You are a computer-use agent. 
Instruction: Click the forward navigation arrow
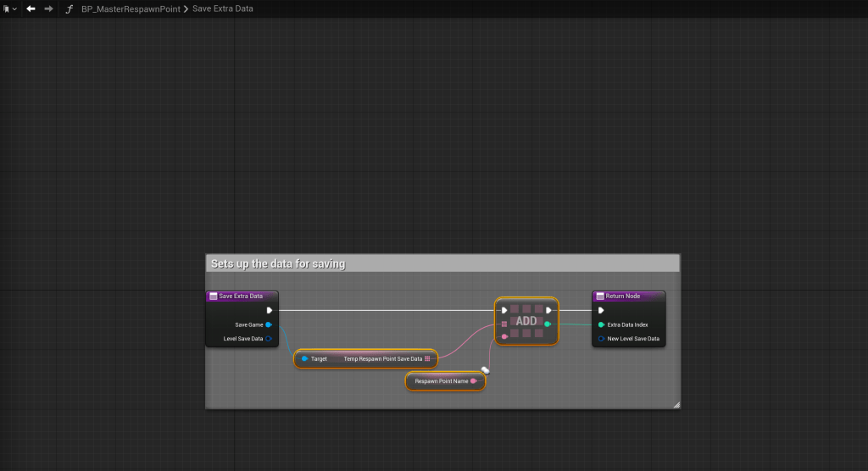[48, 8]
